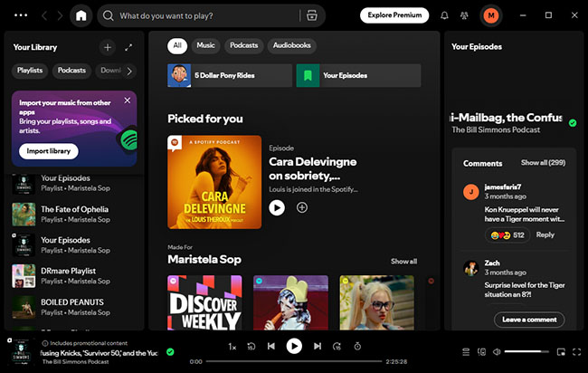Add Cara Delevingne episode to library

click(302, 207)
